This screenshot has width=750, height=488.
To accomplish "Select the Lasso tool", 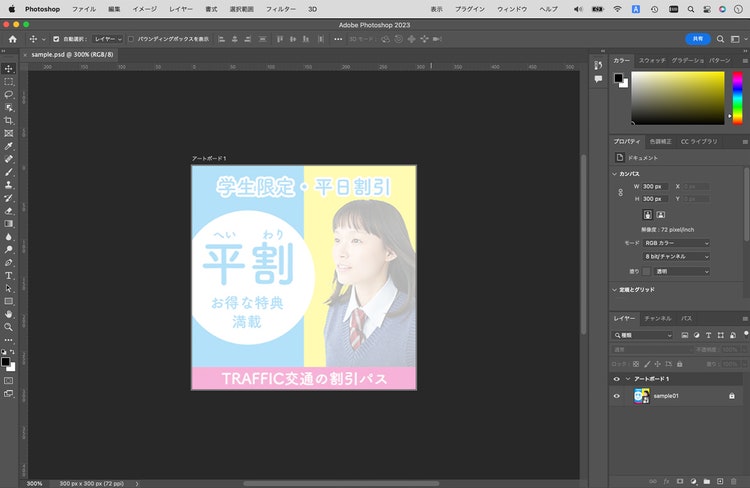I will coord(9,95).
